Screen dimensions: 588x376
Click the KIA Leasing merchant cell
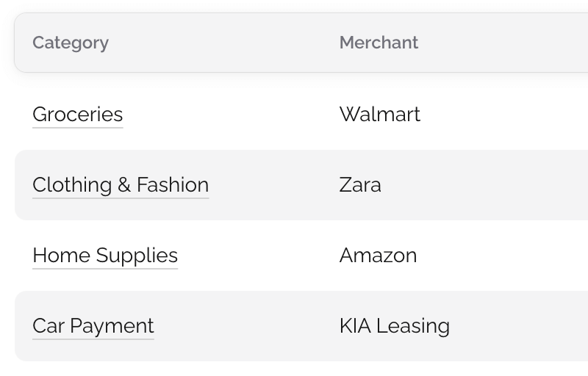[395, 326]
